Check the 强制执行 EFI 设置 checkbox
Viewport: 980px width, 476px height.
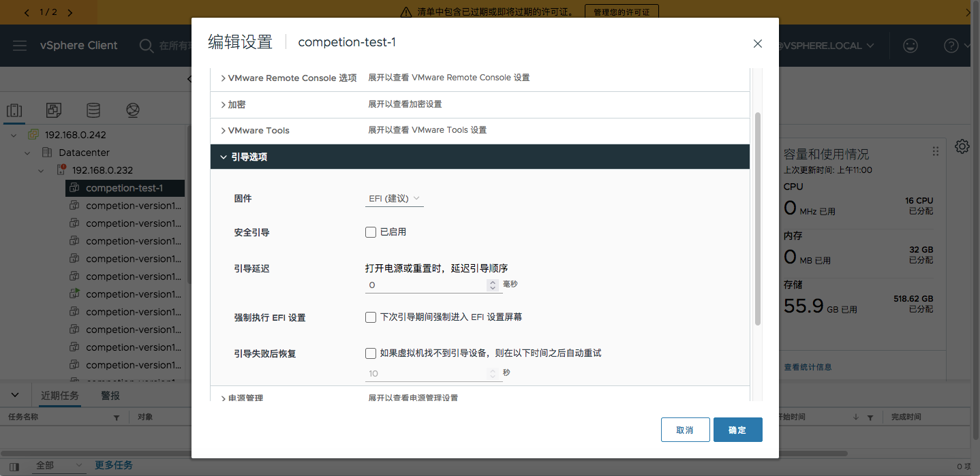371,317
